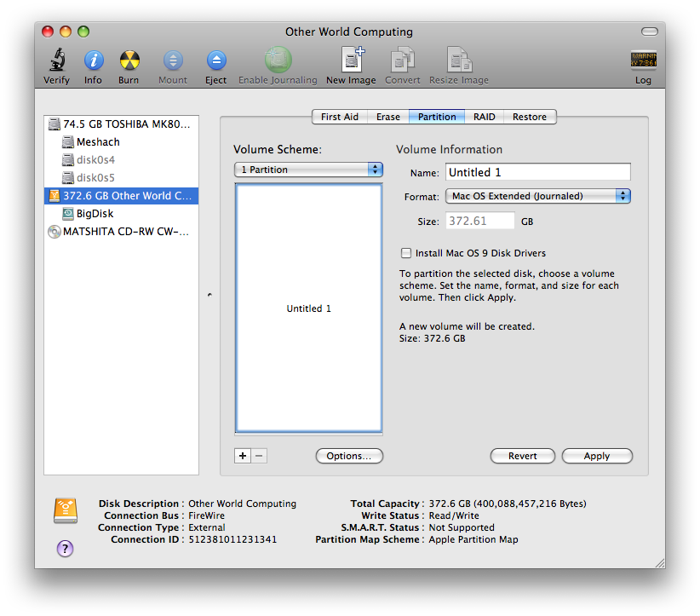This screenshot has width=700, height=616.
Task: Click the 'Read/Write' write status value
Action: [454, 515]
